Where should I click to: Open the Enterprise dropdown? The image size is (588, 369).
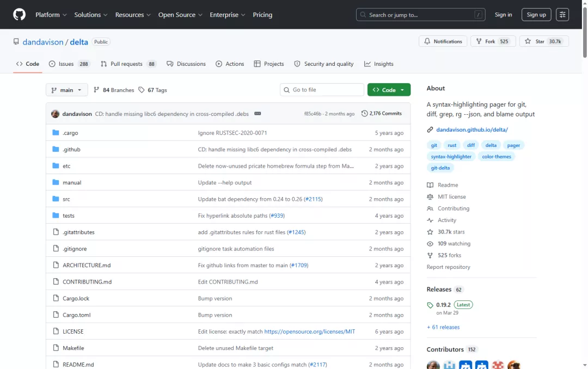227,15
